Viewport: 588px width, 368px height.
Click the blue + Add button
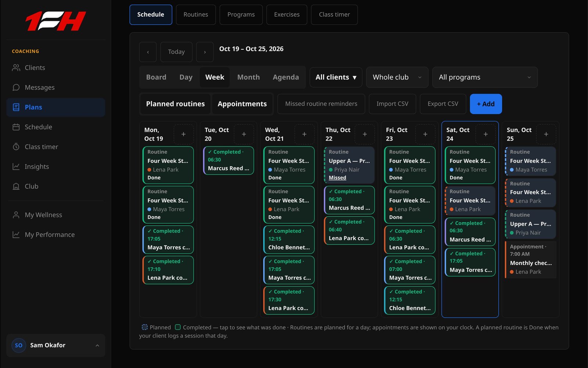pos(486,104)
